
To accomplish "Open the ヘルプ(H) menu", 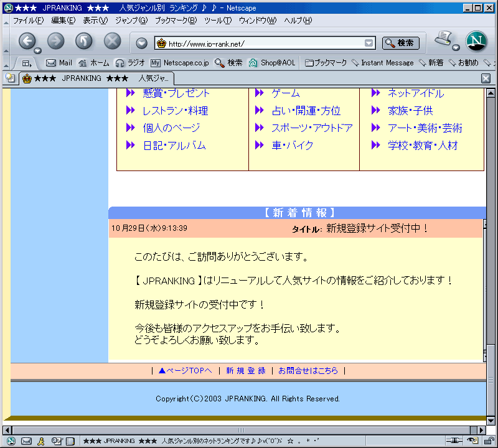I will (x=298, y=21).
